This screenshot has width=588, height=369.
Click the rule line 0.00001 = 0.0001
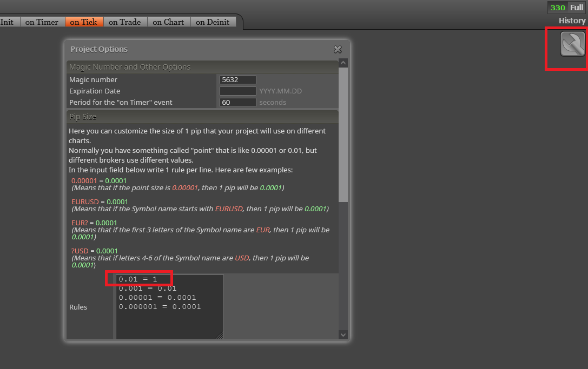157,298
